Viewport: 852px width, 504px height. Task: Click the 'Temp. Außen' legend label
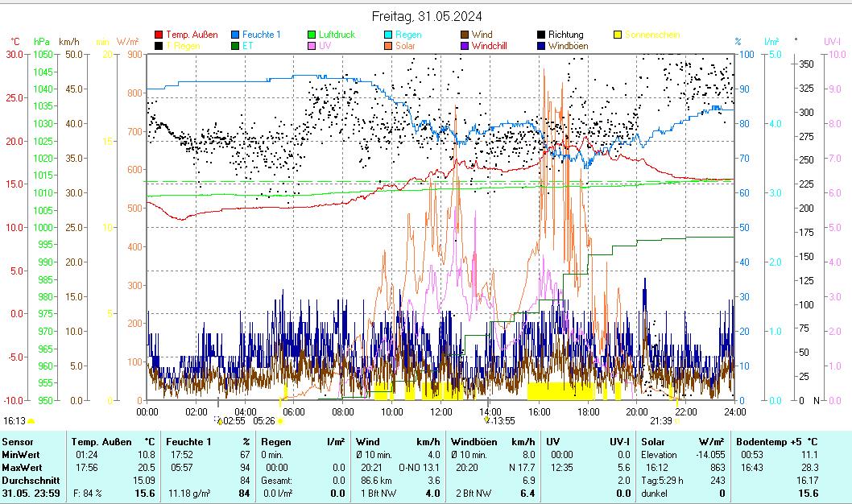pyautogui.click(x=192, y=35)
